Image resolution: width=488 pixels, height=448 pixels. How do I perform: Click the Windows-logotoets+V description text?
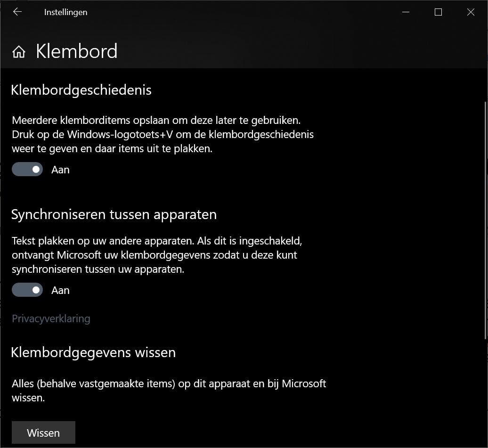(x=163, y=134)
